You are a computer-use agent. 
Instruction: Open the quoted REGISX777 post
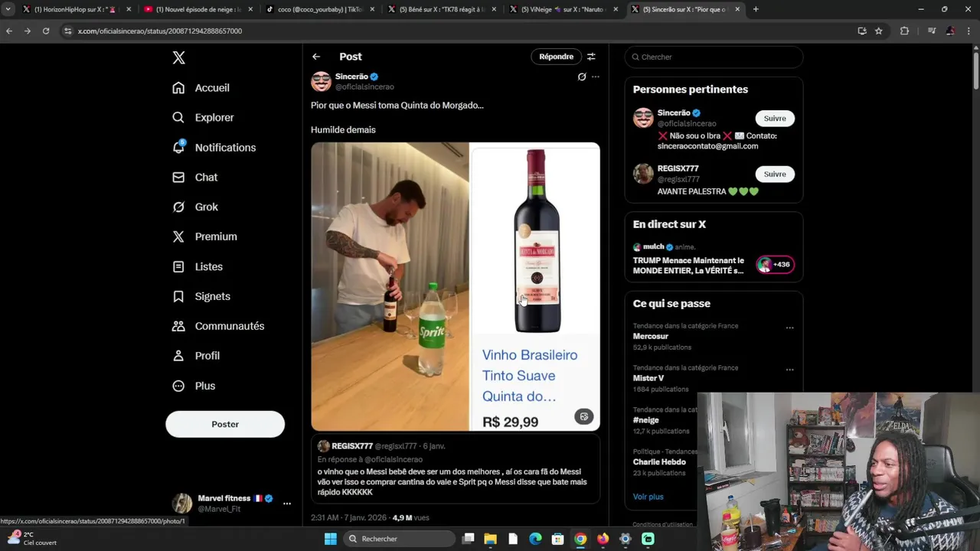click(x=455, y=471)
